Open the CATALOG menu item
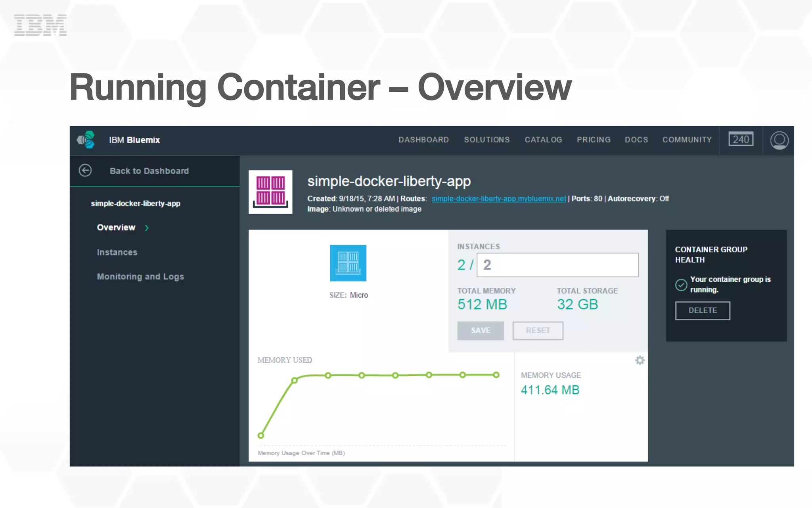The image size is (812, 508). coord(544,140)
